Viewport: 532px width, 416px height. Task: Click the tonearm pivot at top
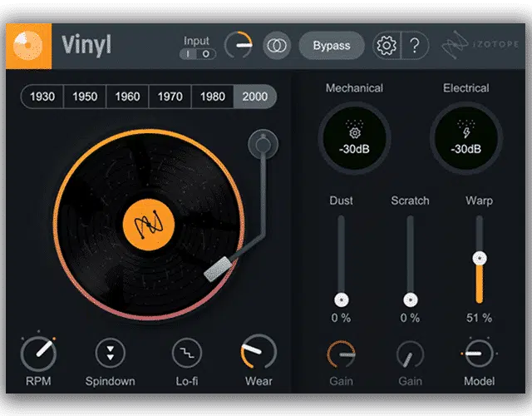263,144
